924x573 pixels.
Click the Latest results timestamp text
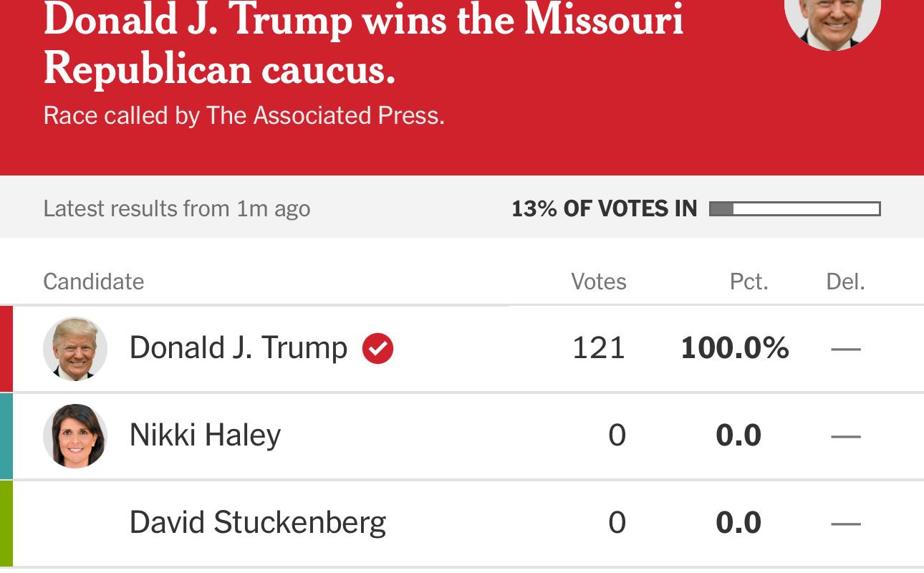(176, 209)
